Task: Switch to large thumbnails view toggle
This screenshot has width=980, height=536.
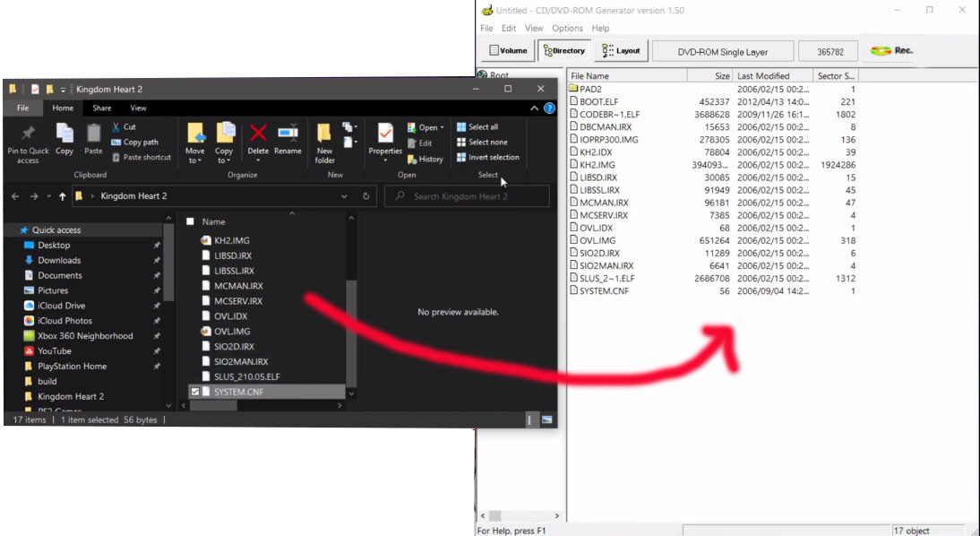Action: click(x=546, y=419)
